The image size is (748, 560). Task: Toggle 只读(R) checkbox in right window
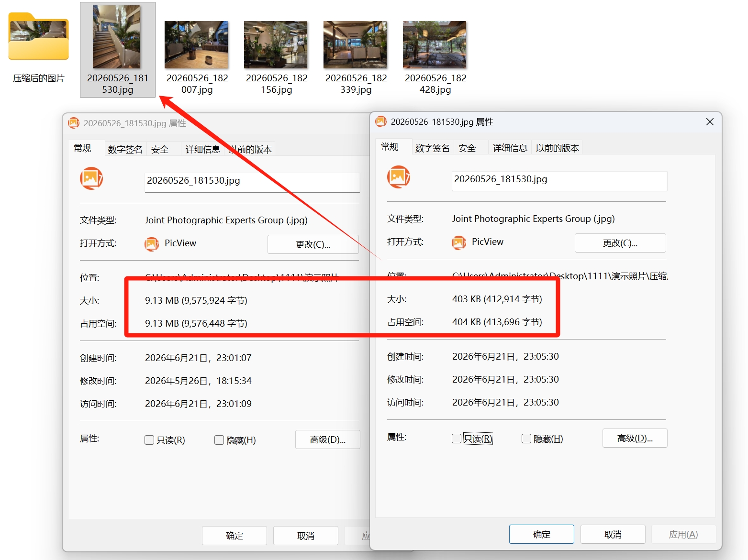click(457, 439)
